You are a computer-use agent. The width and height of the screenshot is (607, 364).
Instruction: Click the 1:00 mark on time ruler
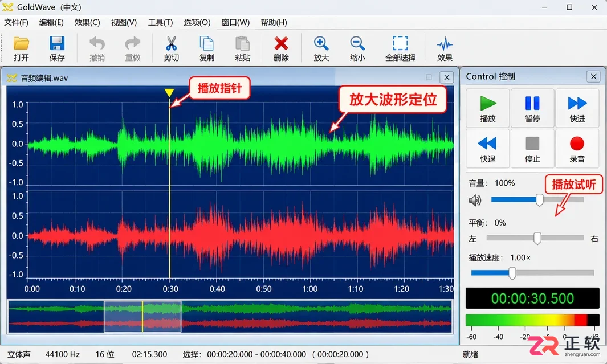309,289
